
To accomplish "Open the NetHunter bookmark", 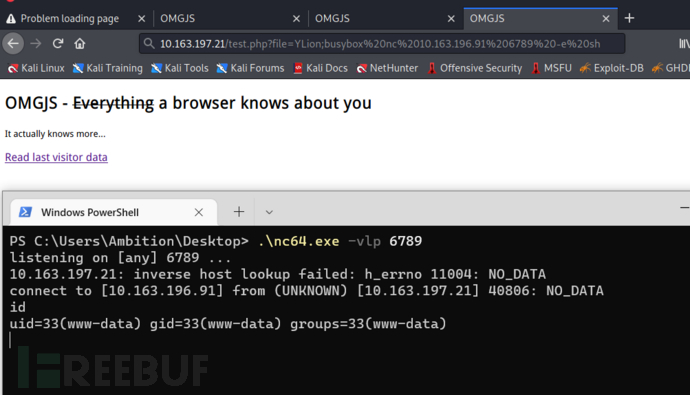I will (x=387, y=68).
